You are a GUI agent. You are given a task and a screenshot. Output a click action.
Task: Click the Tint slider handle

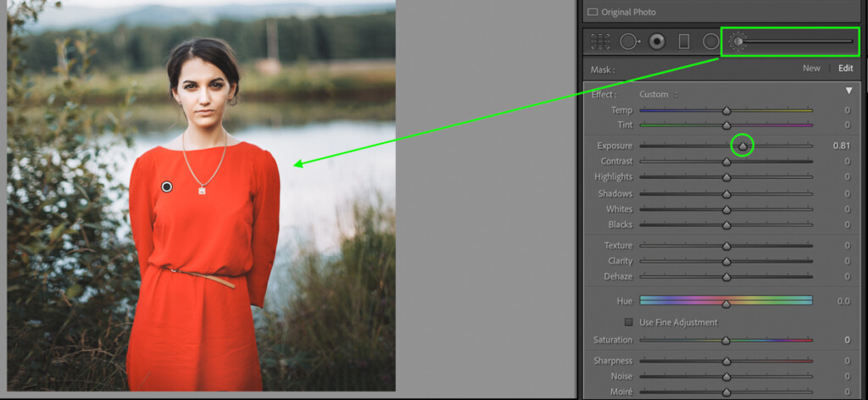coord(726,125)
